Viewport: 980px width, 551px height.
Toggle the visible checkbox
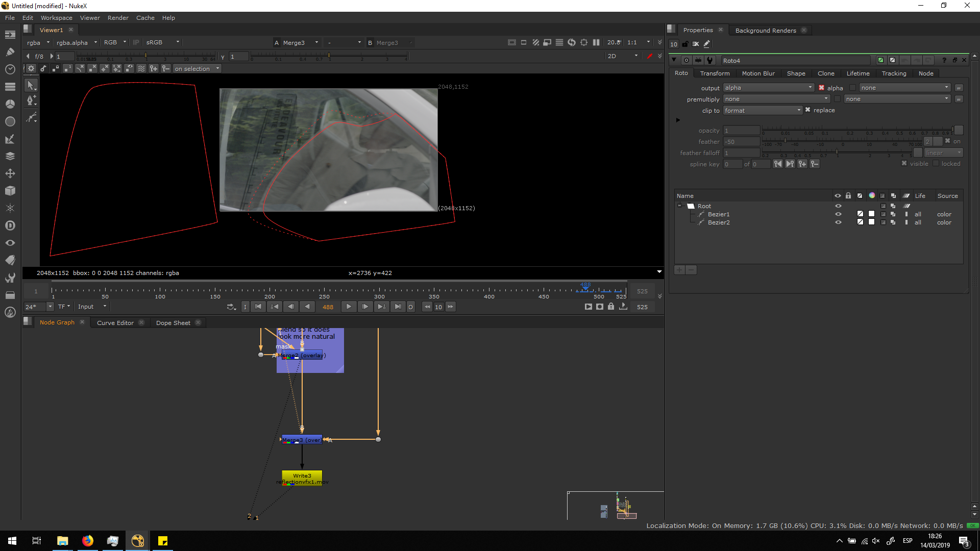tap(904, 164)
